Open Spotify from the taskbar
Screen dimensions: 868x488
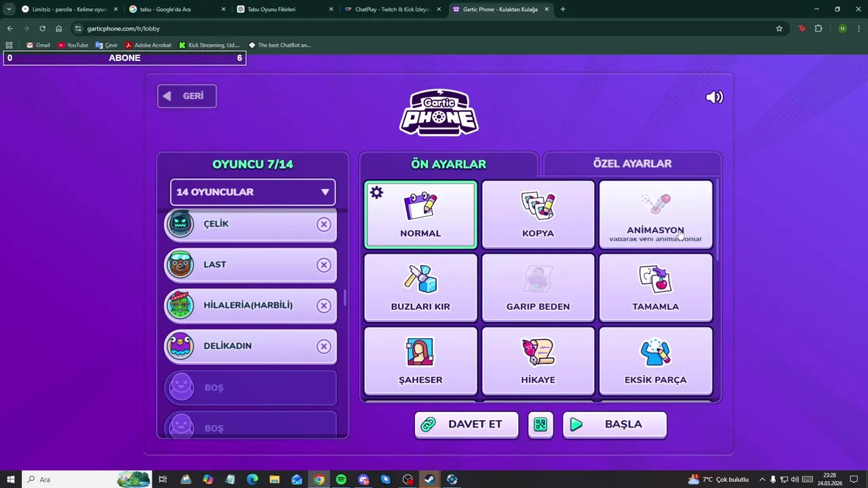(x=341, y=479)
